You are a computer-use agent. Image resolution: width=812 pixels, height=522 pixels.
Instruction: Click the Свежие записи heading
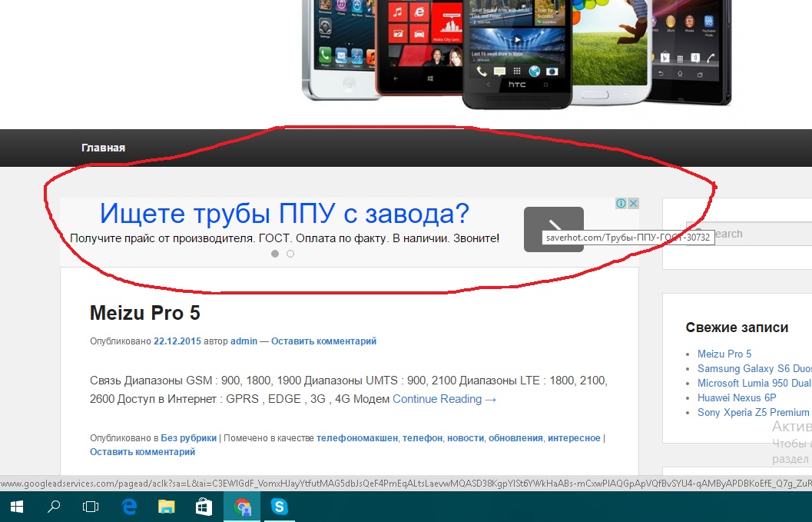point(737,327)
